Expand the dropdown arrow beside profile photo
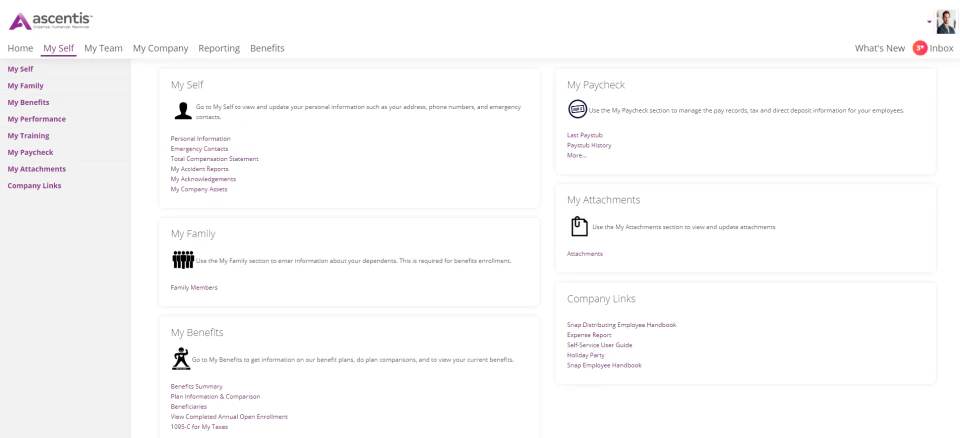This screenshot has height=438, width=960. (x=929, y=22)
